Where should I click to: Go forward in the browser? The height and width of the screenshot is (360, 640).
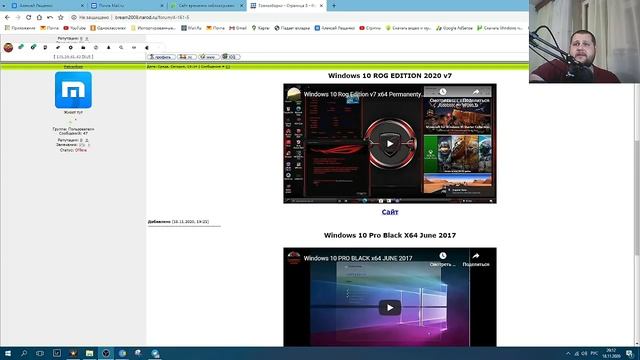pos(18,18)
